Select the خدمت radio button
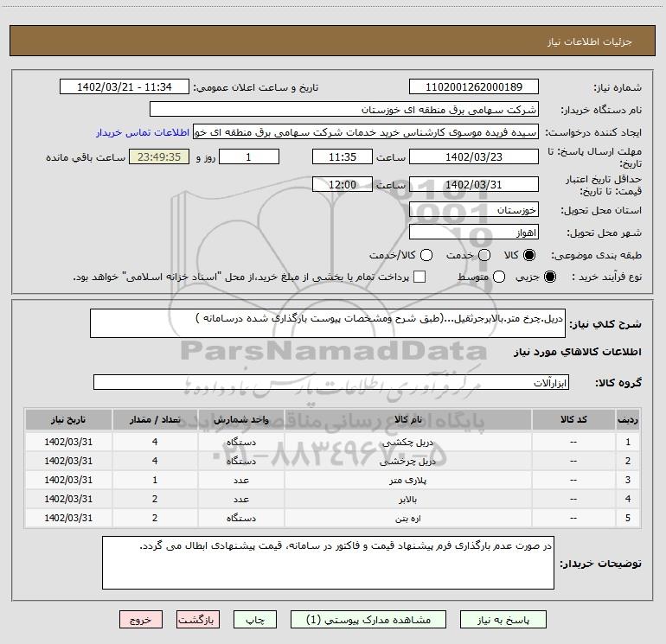The width and height of the screenshot is (666, 644). [x=483, y=256]
